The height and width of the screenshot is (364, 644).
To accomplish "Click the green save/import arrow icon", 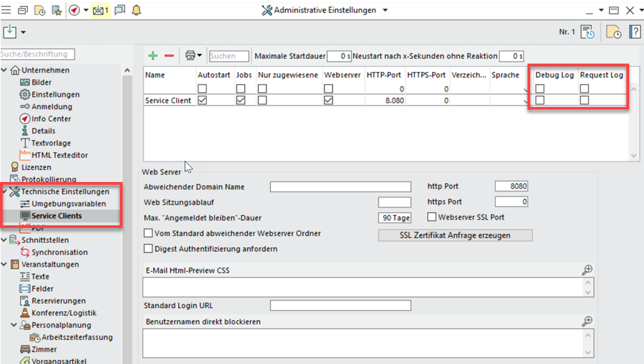I will (10, 32).
